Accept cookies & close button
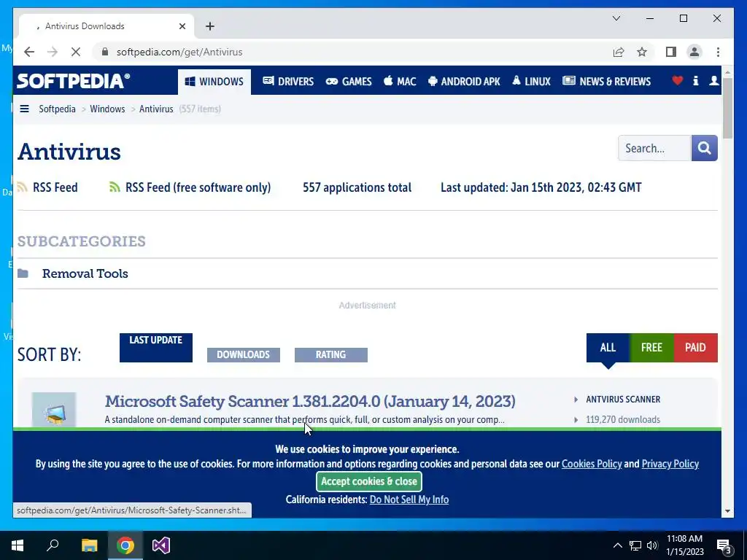747x560 pixels. [369, 481]
